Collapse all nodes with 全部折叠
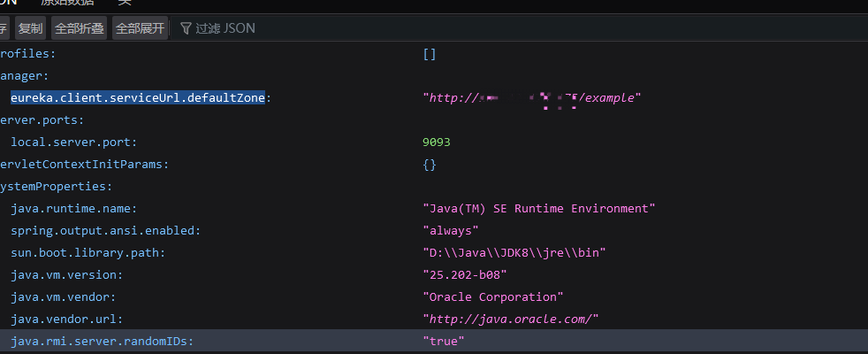The width and height of the screenshot is (868, 354). click(x=80, y=28)
